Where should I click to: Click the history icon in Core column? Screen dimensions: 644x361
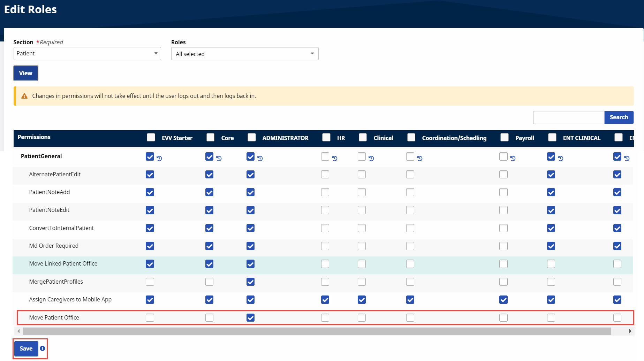coord(219,159)
